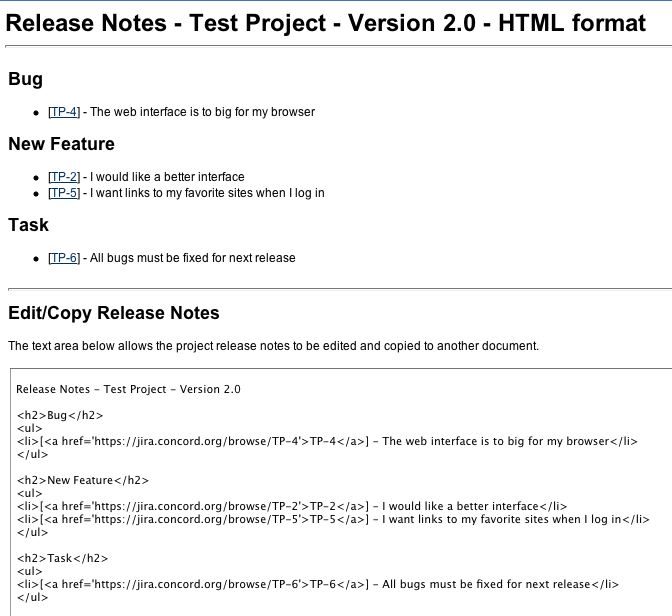This screenshot has width=672, height=616.
Task: Click the Task section heading
Action: [28, 225]
